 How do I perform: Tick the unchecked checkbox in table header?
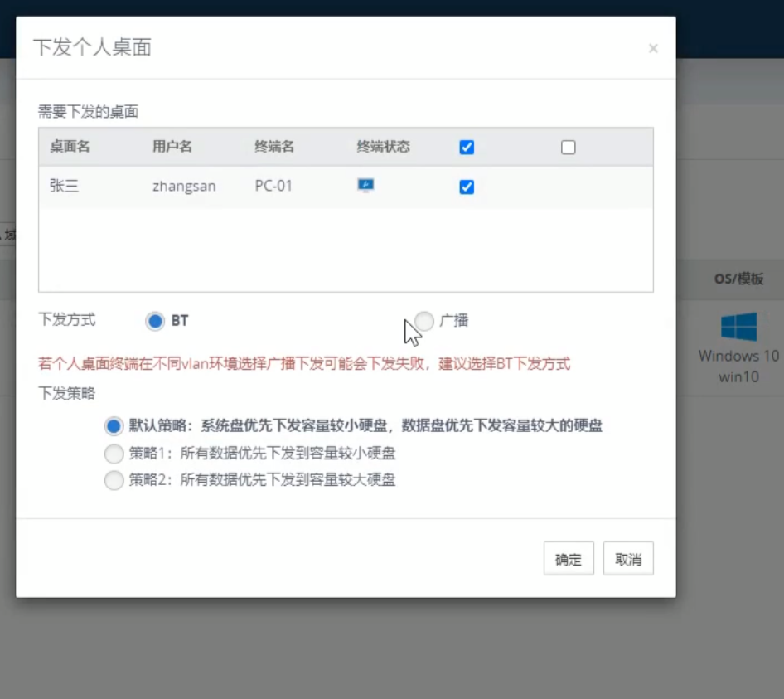568,148
